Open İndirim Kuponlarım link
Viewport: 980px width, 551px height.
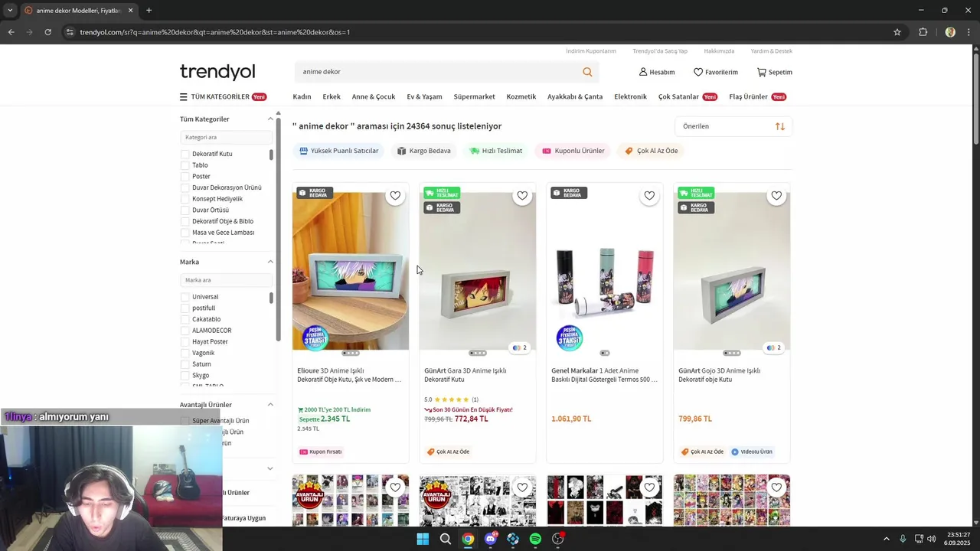(x=591, y=51)
